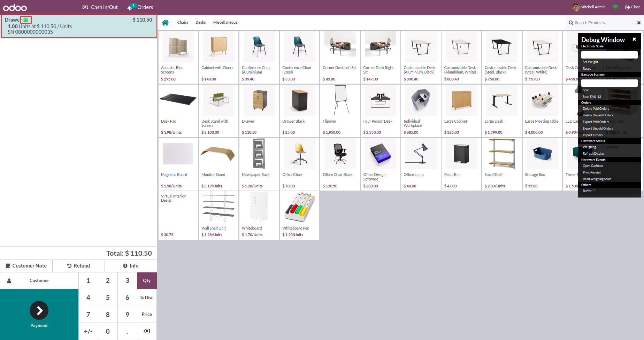The image size is (644, 340).
Task: Select Delete Unpaid Orders
Action: tap(598, 115)
